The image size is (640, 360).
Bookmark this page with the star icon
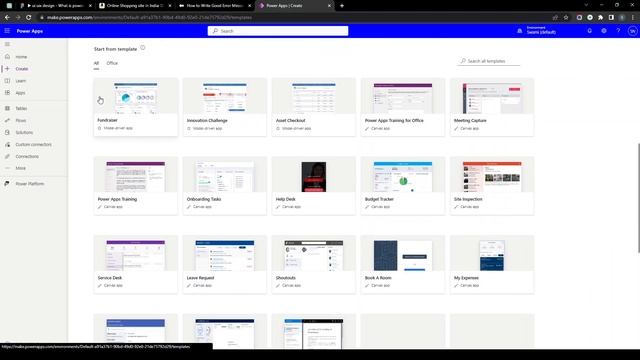566,18
